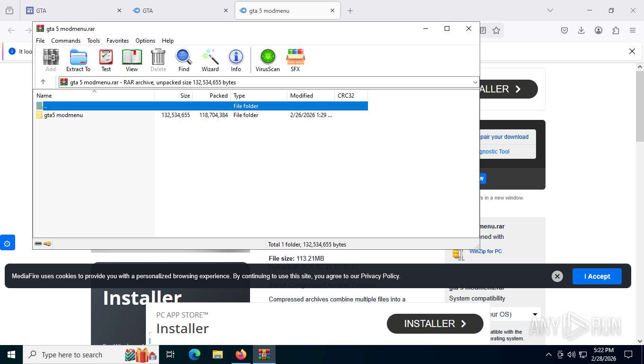Click the drive icon in WinRAR status bar

point(38,244)
